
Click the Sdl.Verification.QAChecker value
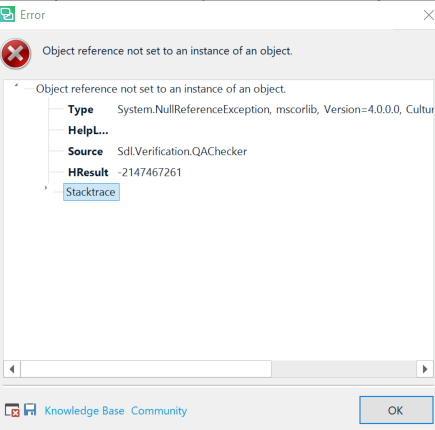[182, 151]
